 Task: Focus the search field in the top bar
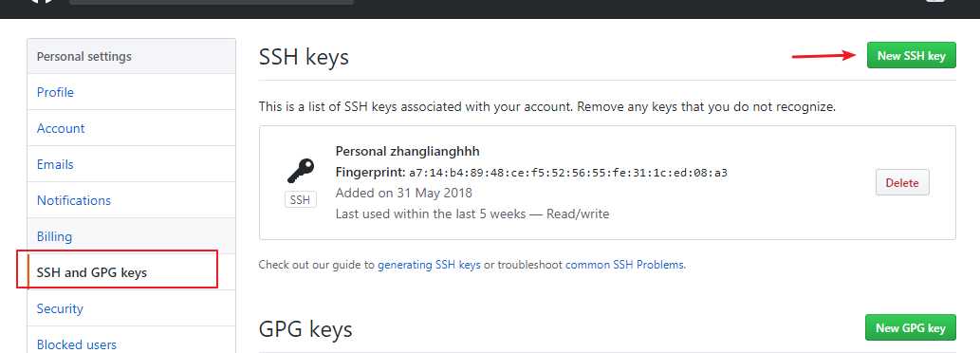(x=212, y=2)
